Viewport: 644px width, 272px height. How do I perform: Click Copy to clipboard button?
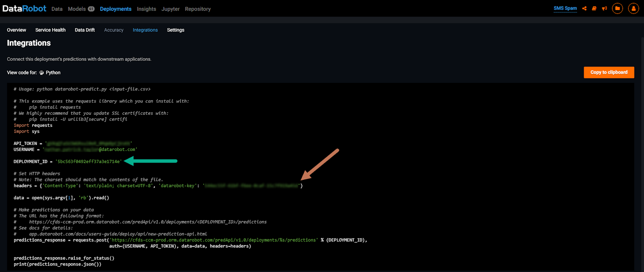609,72
